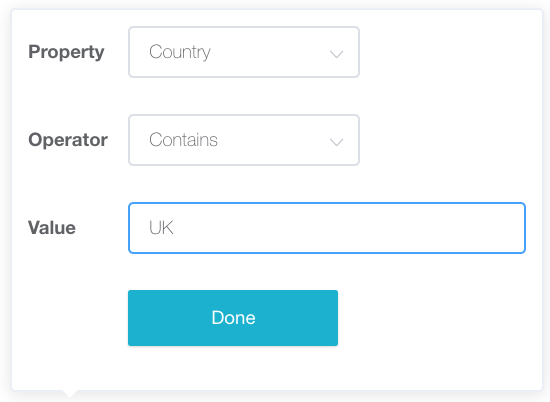
Task: Open the Property dropdown showing Country
Action: coord(244,52)
